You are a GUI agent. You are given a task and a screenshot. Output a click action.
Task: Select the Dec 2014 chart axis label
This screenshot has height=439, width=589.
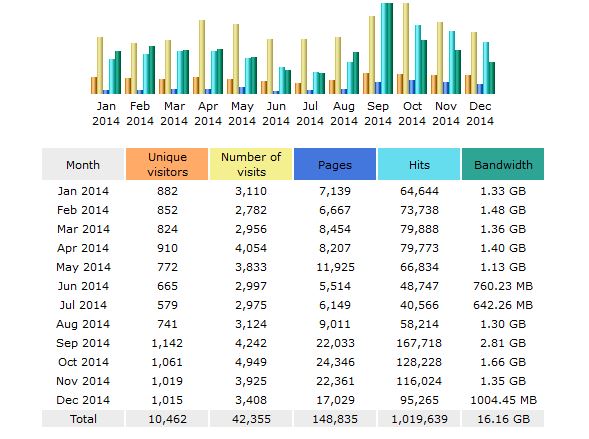tap(480, 113)
